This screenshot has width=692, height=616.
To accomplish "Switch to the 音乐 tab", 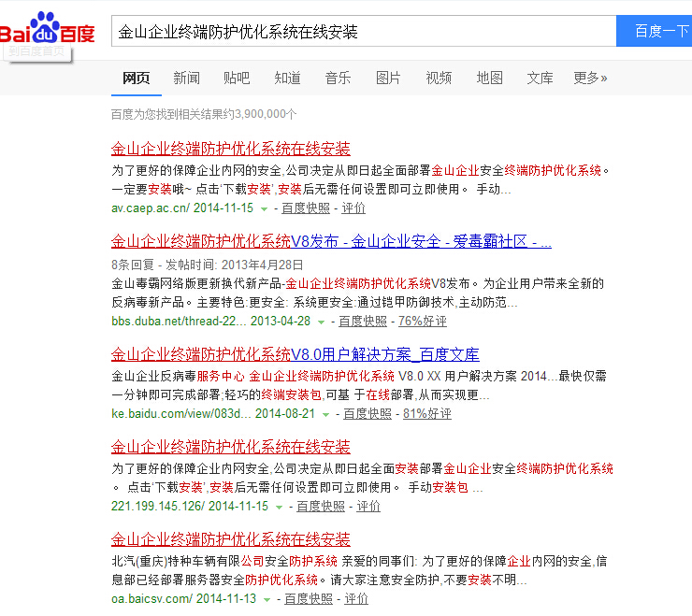I will pyautogui.click(x=338, y=79).
